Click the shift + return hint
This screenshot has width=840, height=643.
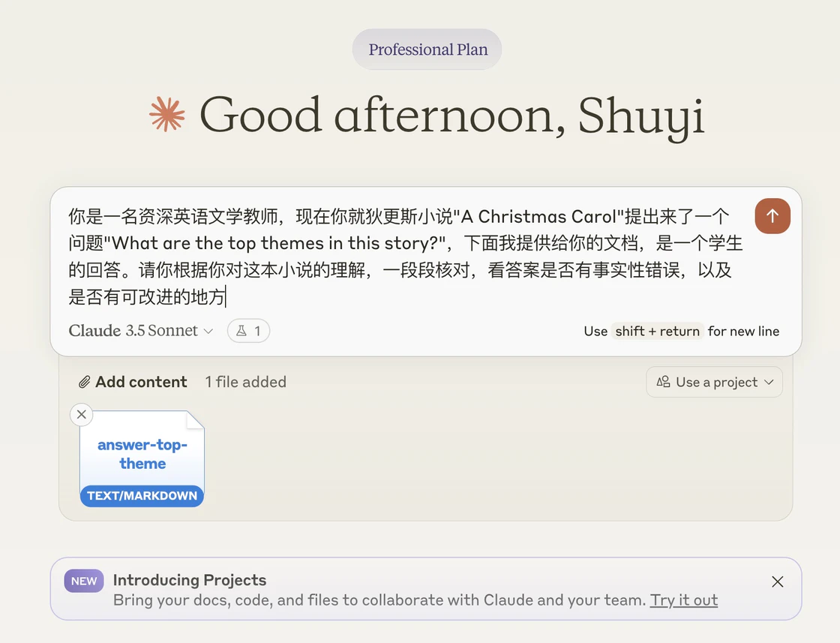(657, 331)
